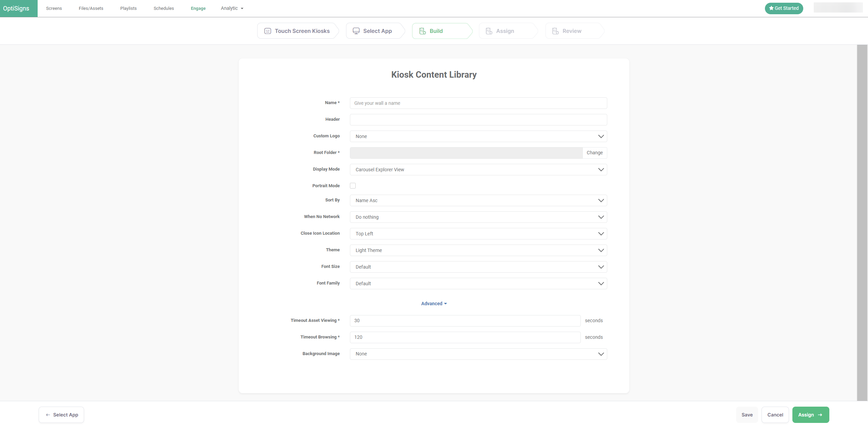Screen dimensions: 868x428
Task: Open the Sort By dropdown
Action: (478, 200)
